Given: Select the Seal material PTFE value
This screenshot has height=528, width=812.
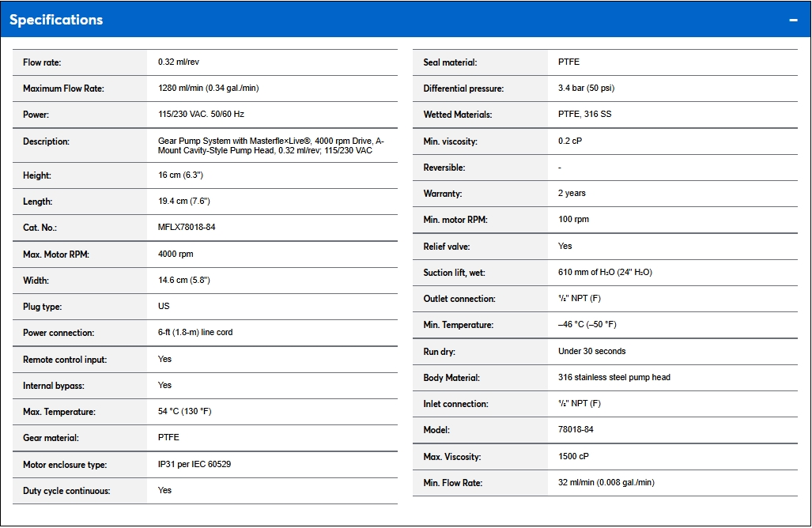Looking at the screenshot, I should (x=568, y=62).
